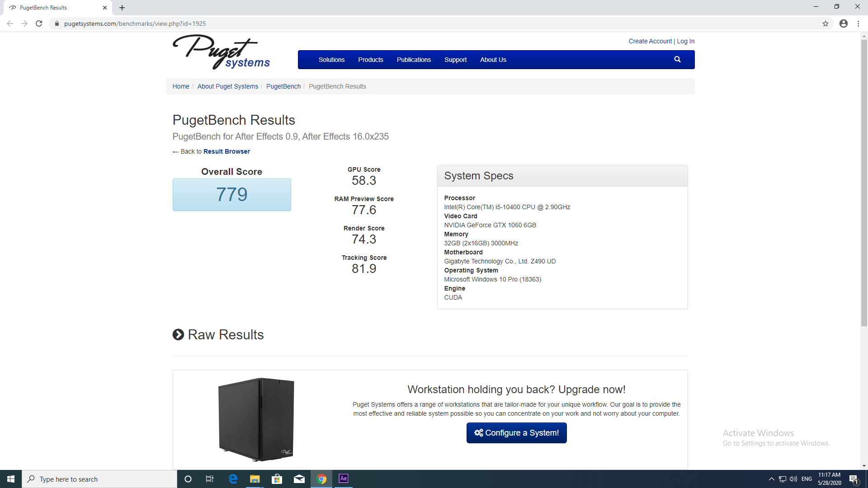This screenshot has height=488, width=868.
Task: Go to Home breadcrumb link
Action: (x=181, y=86)
